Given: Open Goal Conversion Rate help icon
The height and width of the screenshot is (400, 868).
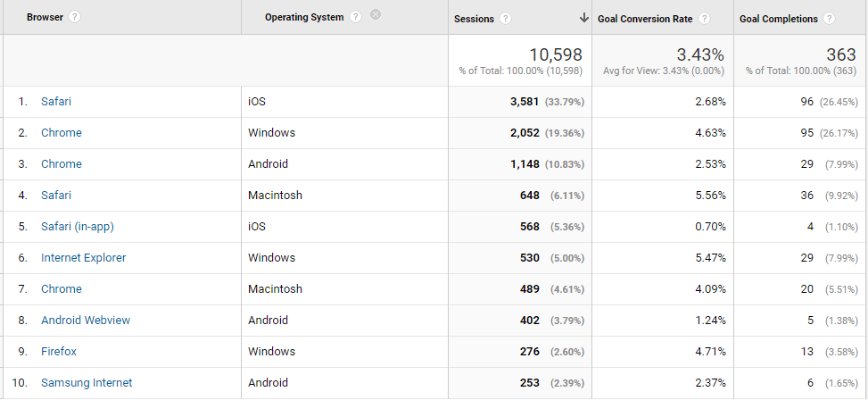Looking at the screenshot, I should click(704, 18).
